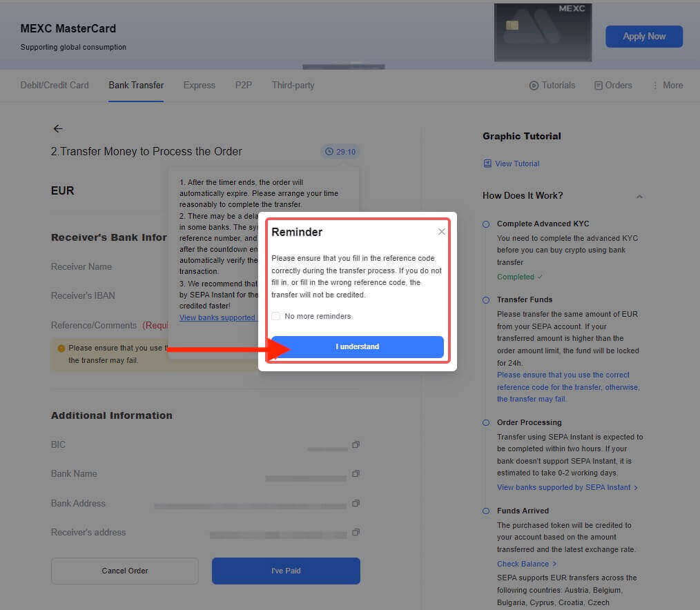This screenshot has width=700, height=610.
Task: Click the Transfer Funds step circle
Action: pyautogui.click(x=486, y=300)
